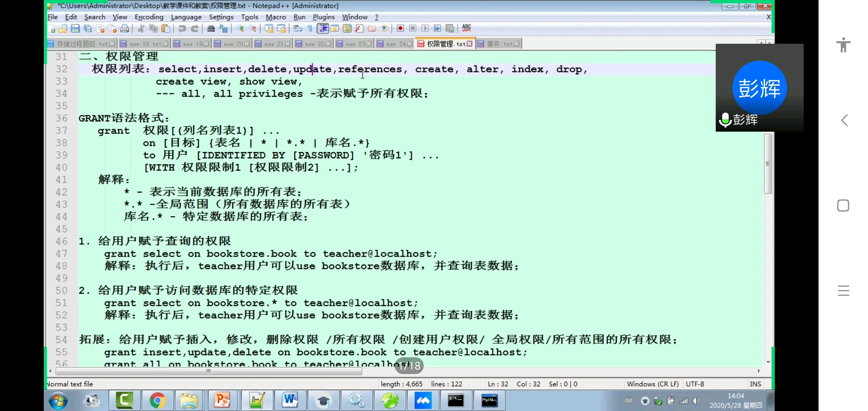Open Find with the binoculars icon

[211, 29]
